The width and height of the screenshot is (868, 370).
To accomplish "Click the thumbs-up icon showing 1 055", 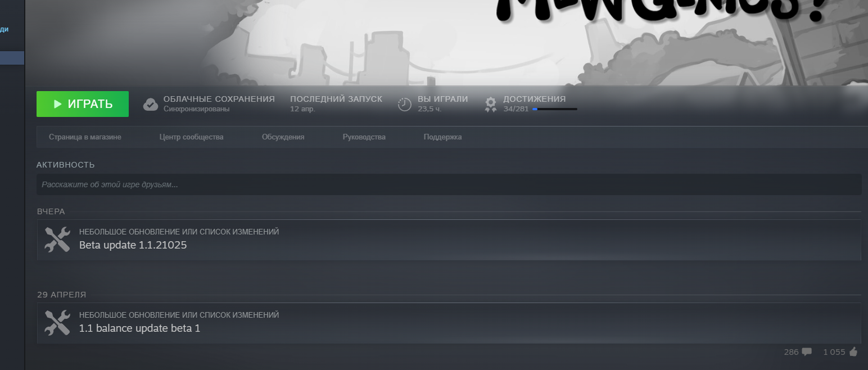I will 854,352.
